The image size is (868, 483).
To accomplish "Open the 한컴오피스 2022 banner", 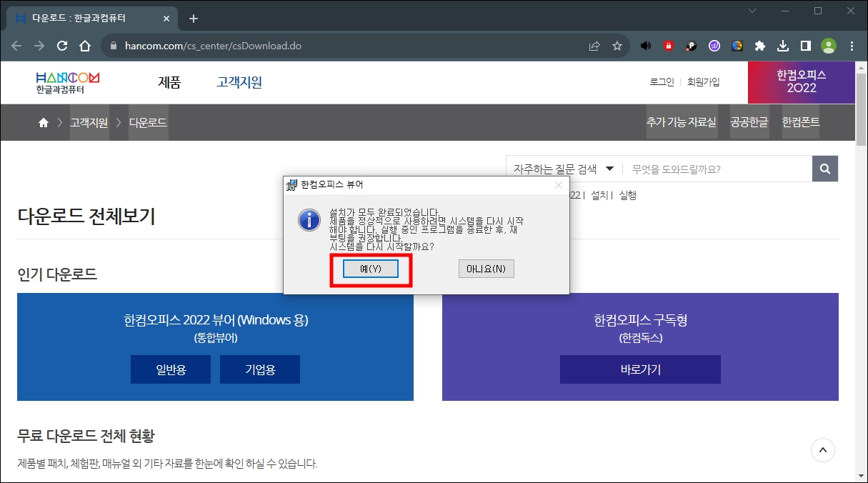I will [802, 82].
